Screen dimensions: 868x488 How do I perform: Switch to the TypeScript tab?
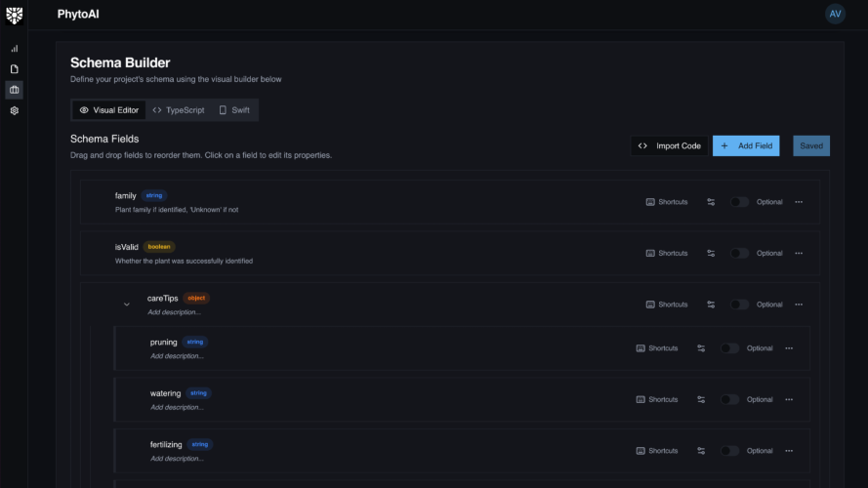pyautogui.click(x=179, y=110)
